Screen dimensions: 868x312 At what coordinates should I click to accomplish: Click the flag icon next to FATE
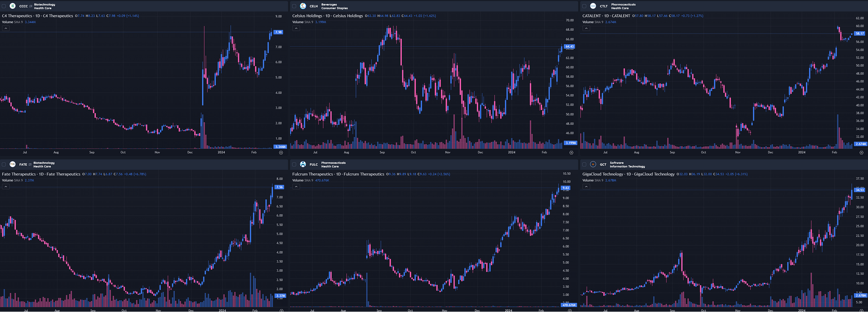(x=30, y=164)
